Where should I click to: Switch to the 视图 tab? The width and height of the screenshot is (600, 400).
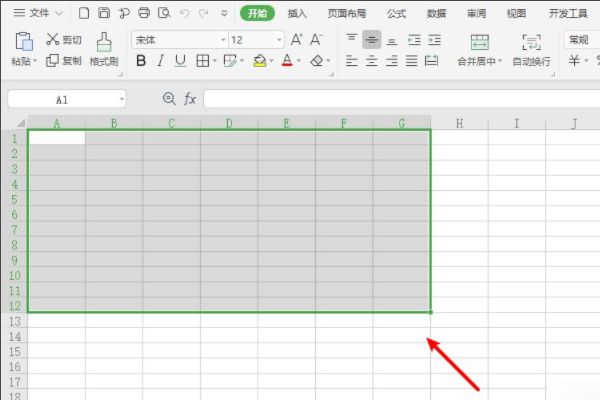tap(516, 14)
